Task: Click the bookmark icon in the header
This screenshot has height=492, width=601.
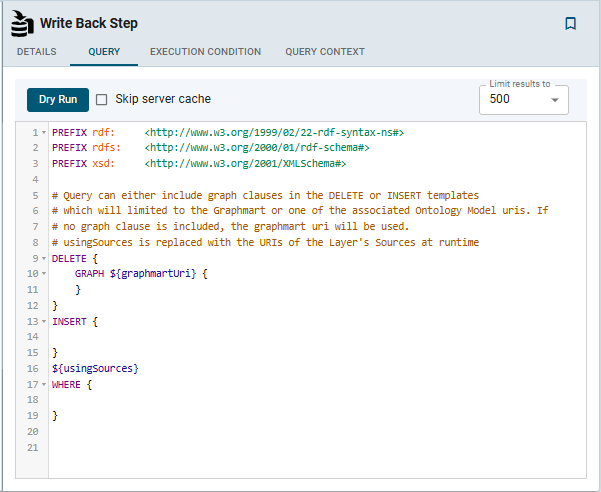Action: click(570, 23)
